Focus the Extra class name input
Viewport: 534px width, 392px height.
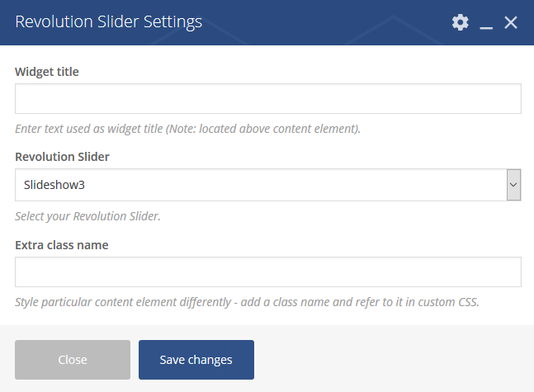pyautogui.click(x=267, y=272)
